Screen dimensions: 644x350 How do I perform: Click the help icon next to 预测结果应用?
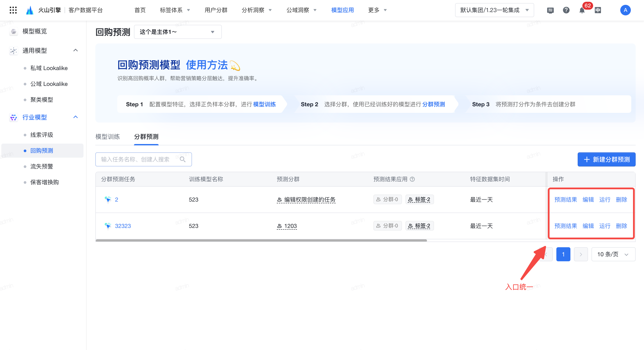(x=412, y=179)
